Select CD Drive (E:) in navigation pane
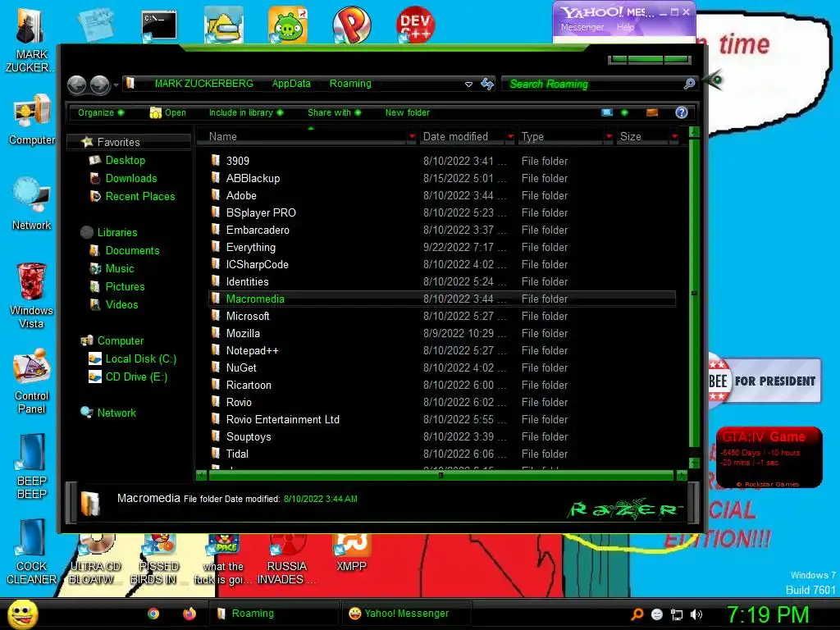This screenshot has width=840, height=630. (137, 377)
